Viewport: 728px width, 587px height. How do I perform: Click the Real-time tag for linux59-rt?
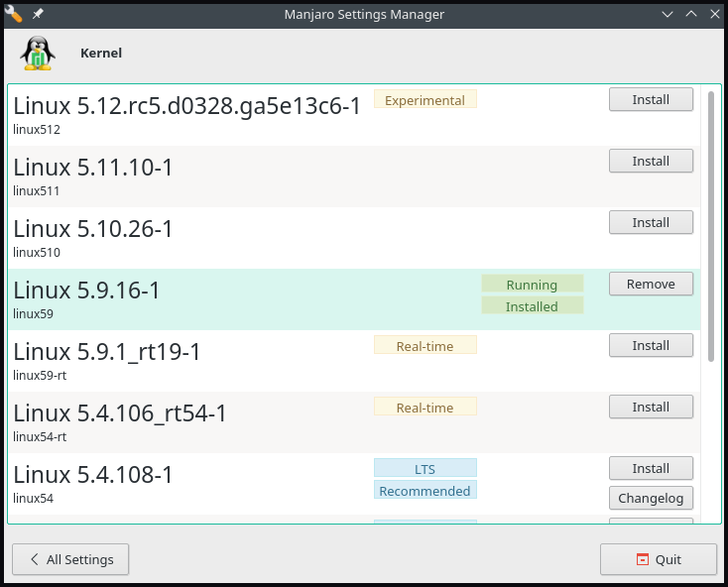pos(425,345)
